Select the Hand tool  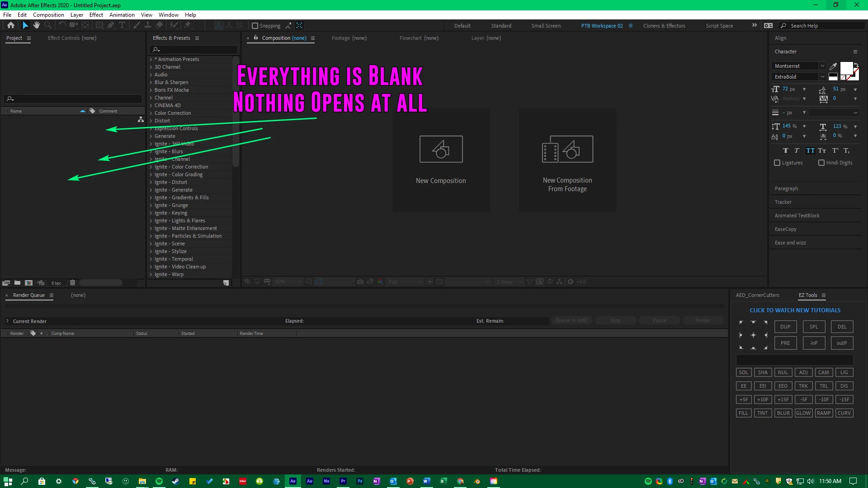(37, 25)
